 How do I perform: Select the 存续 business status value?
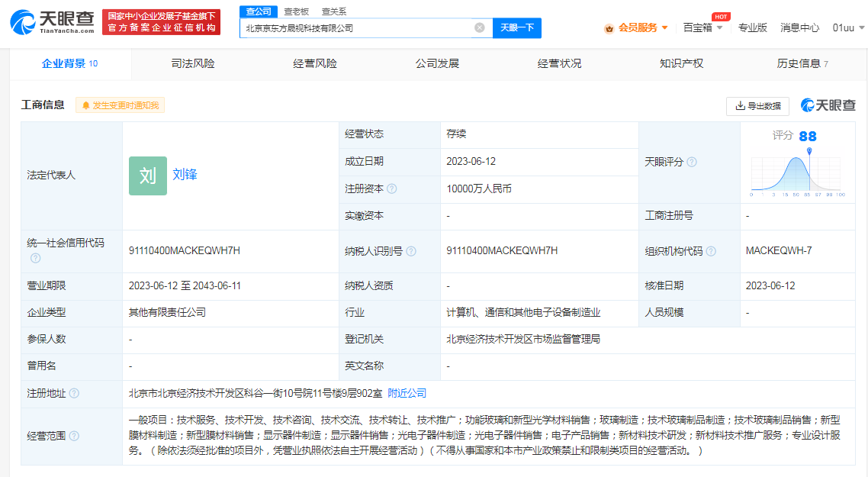[x=456, y=134]
